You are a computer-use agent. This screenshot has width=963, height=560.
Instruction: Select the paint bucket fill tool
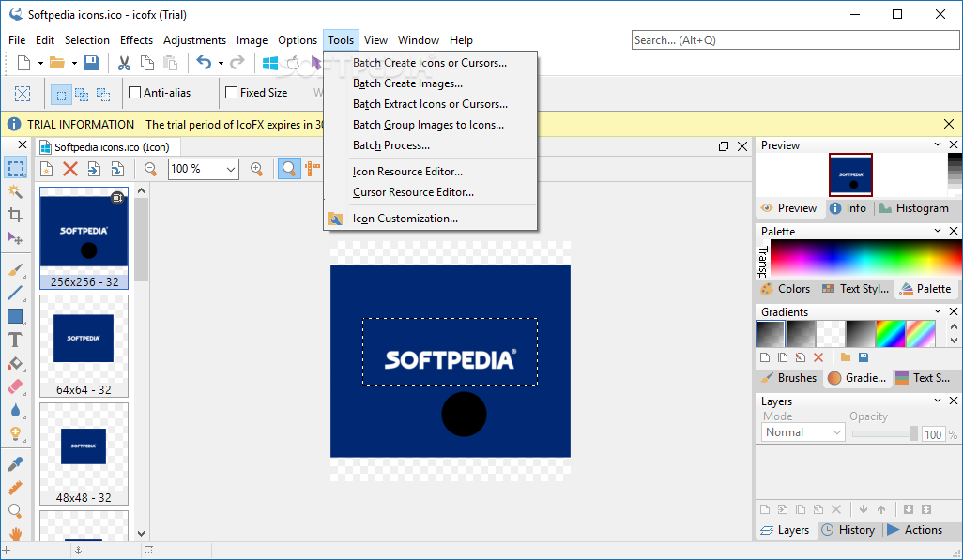15,364
